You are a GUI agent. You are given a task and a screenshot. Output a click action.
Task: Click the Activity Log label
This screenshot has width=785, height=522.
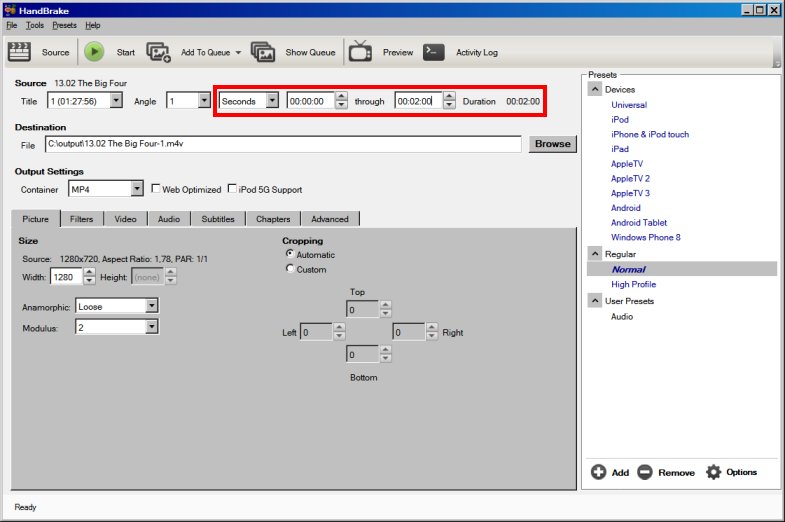tap(477, 53)
